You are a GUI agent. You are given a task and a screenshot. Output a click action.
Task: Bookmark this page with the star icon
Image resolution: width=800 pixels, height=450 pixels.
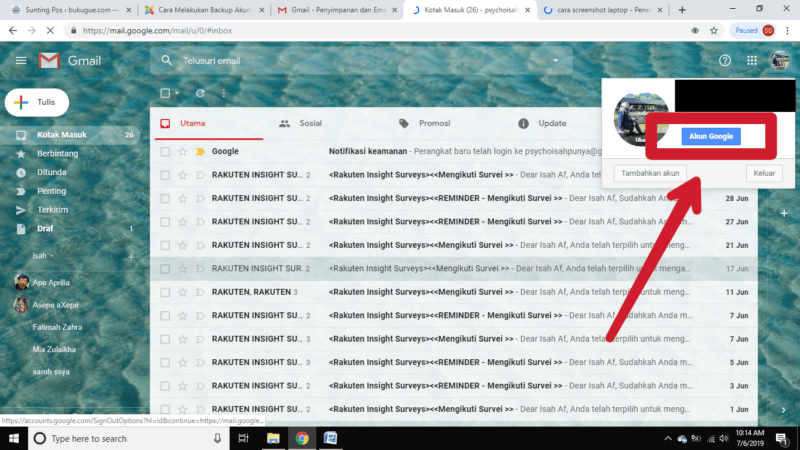(x=714, y=31)
